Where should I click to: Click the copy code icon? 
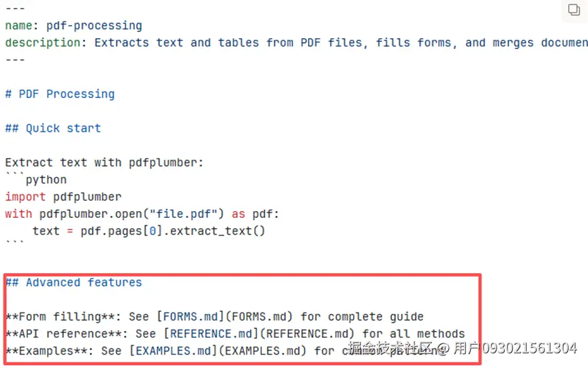click(x=574, y=10)
